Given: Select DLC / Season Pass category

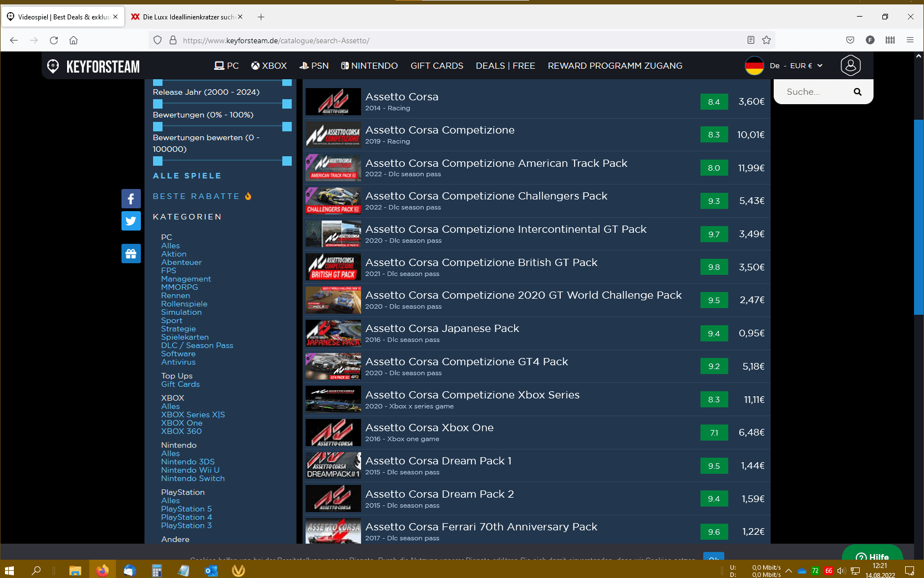Looking at the screenshot, I should tap(197, 345).
